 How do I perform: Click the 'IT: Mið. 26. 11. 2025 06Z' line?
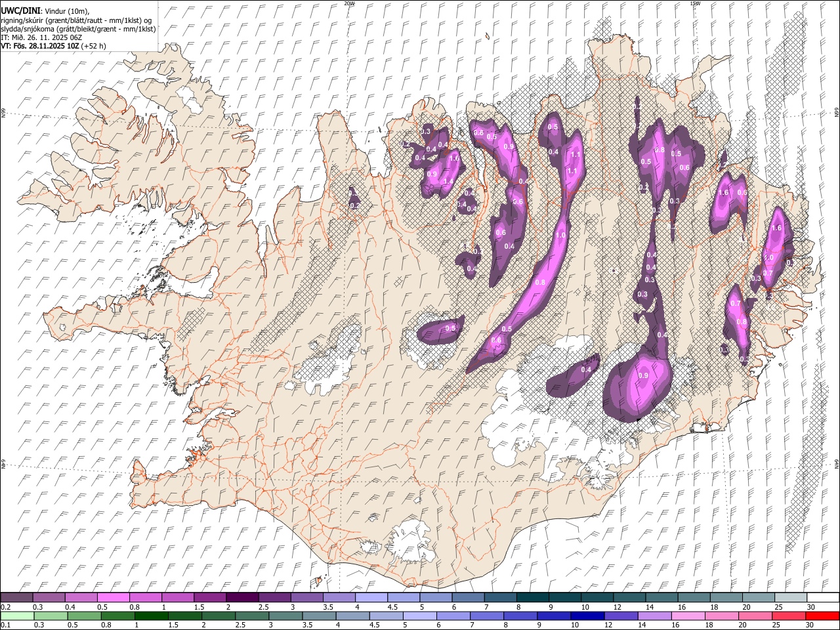41,37
